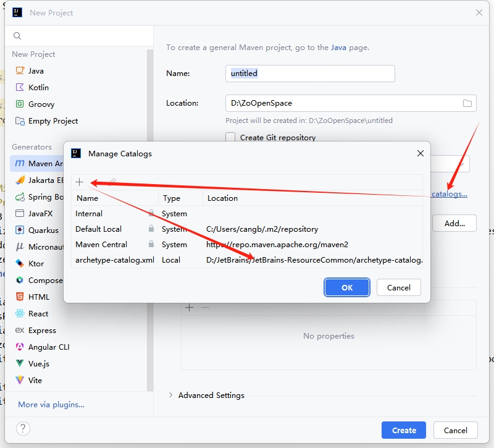Open the Java page link
The height and width of the screenshot is (448, 494).
point(338,48)
